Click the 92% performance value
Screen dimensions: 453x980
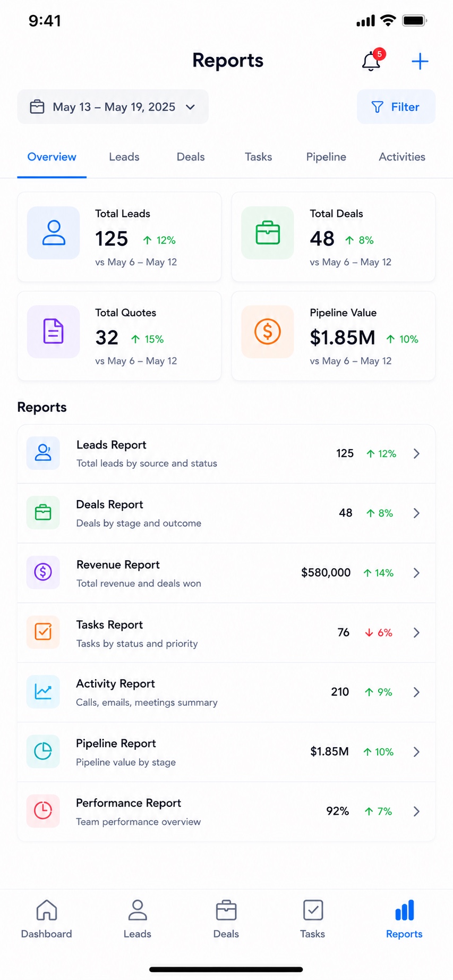pyautogui.click(x=338, y=811)
